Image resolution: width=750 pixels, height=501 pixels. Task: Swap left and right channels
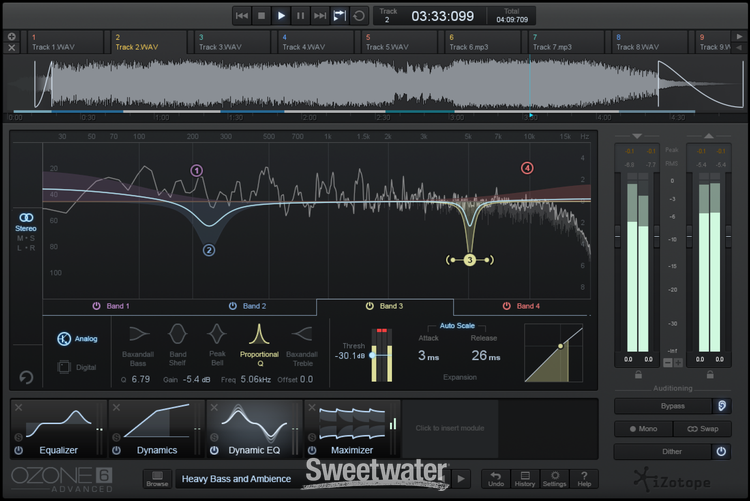702,429
